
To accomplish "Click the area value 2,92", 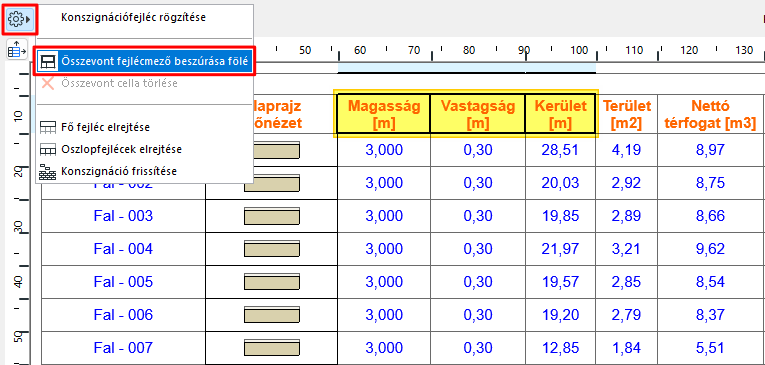I will [x=626, y=183].
